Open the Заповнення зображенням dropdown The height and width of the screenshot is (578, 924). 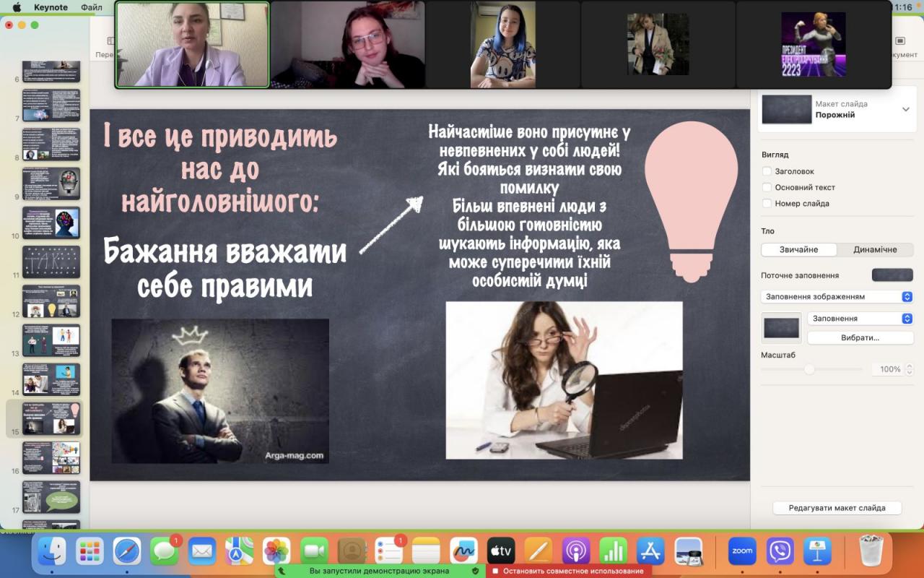click(x=837, y=297)
